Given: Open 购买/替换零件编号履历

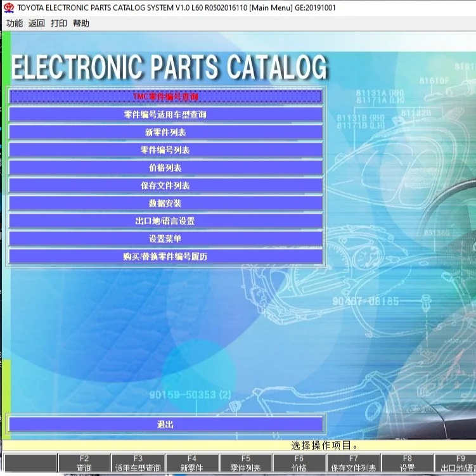Looking at the screenshot, I should click(x=165, y=257).
